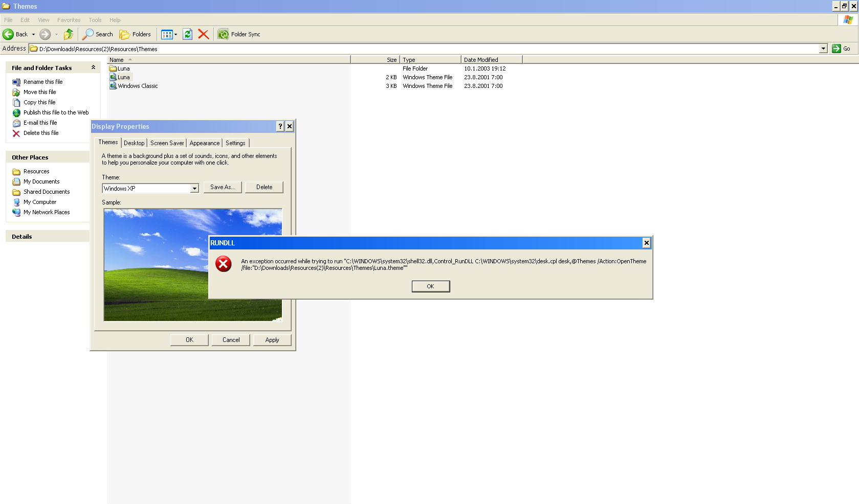Click OK in the RUNDLL error dialog
The height and width of the screenshot is (504, 859).
[x=430, y=286]
